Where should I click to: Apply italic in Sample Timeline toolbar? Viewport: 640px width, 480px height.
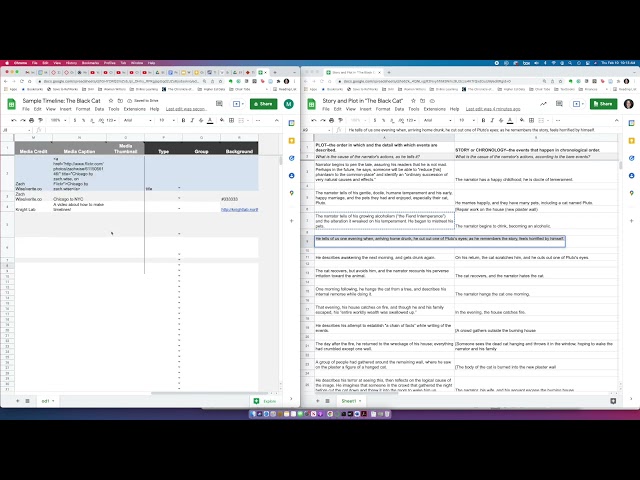(x=192, y=120)
